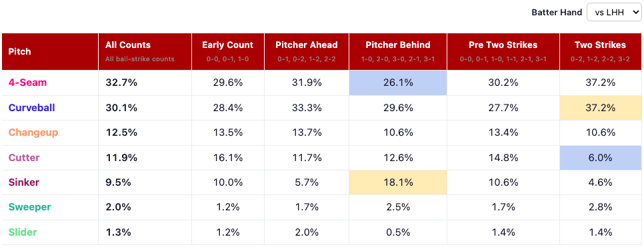Select the yellow 37.2% Curveball cell
Viewport: 644px width, 247px height.
601,107
